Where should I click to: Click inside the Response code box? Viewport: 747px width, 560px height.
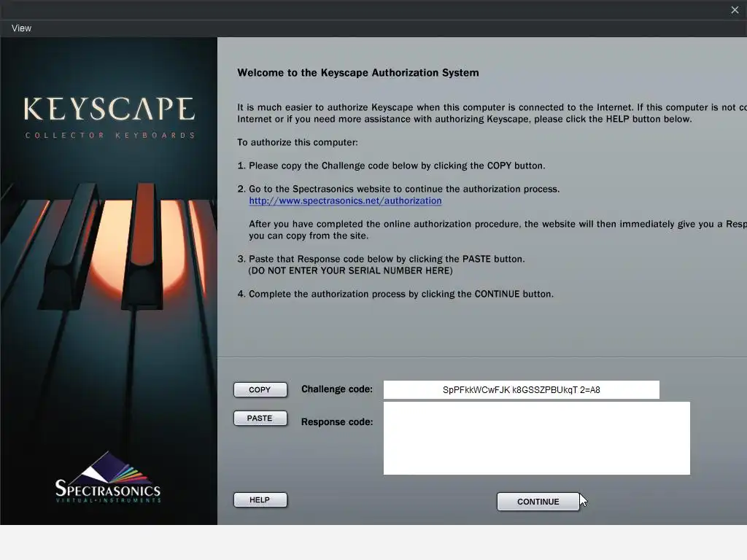pos(536,438)
